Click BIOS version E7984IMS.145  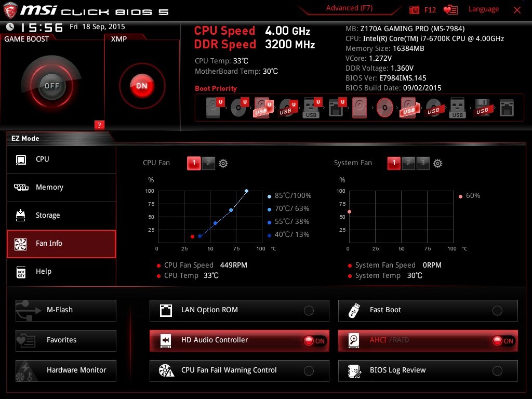[x=403, y=78]
